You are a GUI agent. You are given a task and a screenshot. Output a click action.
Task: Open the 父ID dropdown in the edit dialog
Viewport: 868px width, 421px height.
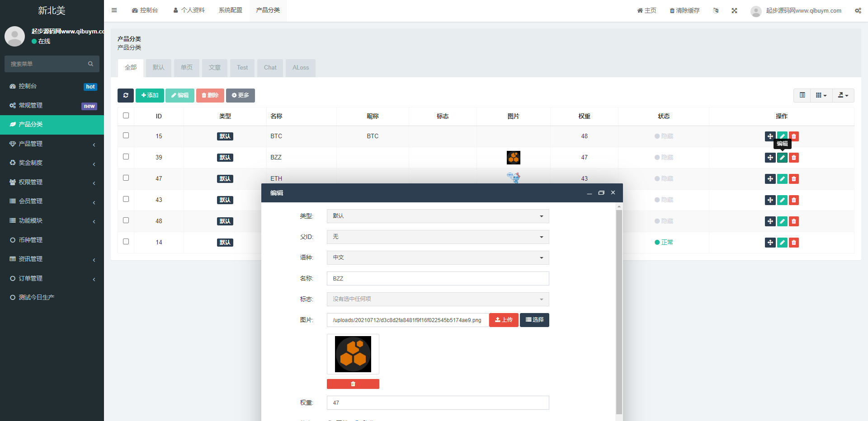[x=438, y=237]
